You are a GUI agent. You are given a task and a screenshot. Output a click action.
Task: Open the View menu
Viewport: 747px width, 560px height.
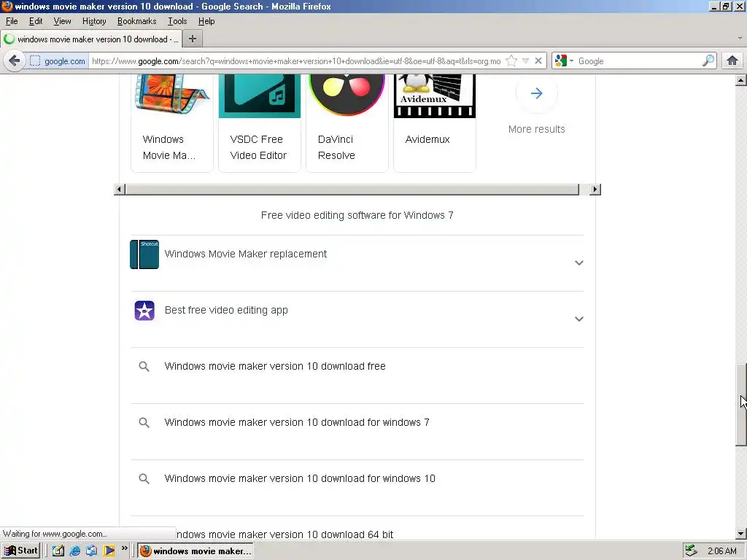click(x=62, y=21)
